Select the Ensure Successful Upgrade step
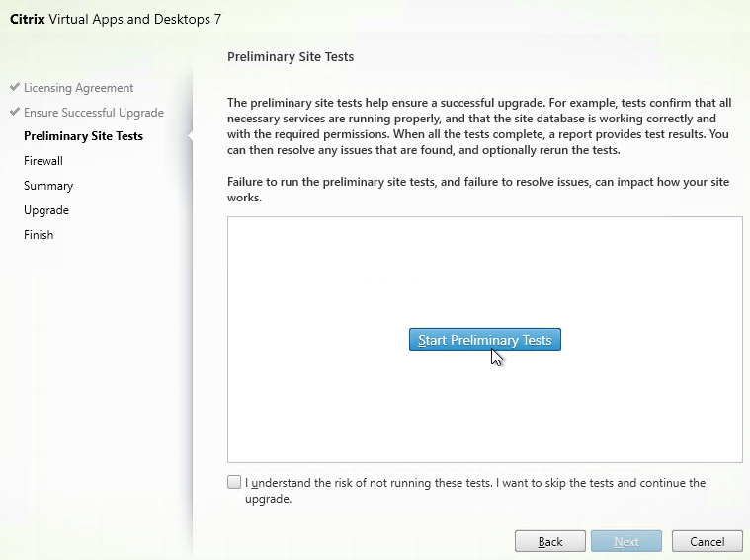 [x=94, y=113]
